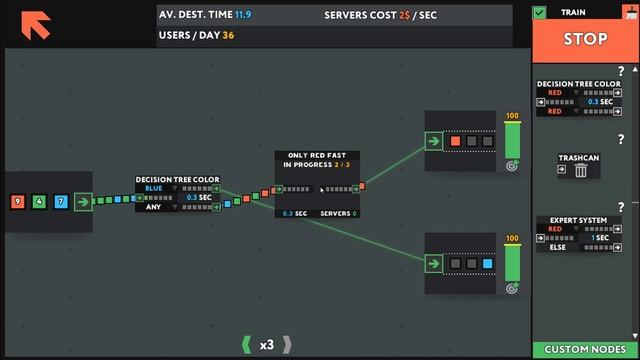Click the 0.3 SEC label on canvas Decision Tree
Screen dimensions: 640x360
click(x=199, y=198)
